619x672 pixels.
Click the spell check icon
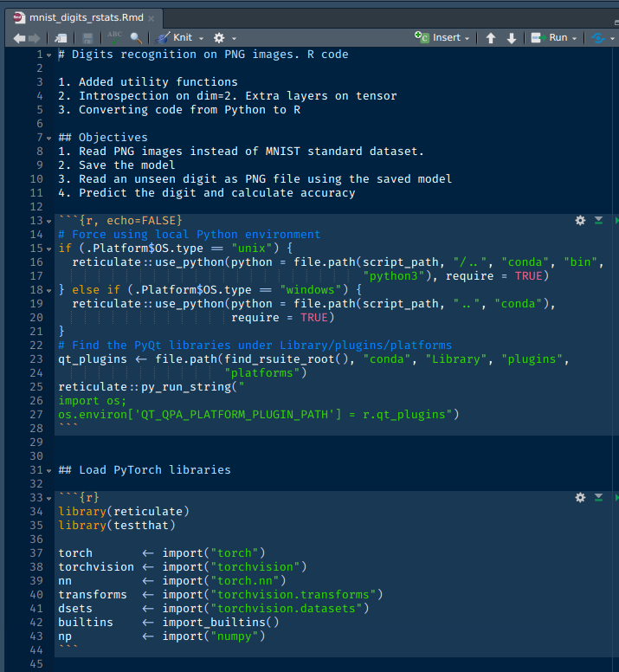click(x=113, y=38)
